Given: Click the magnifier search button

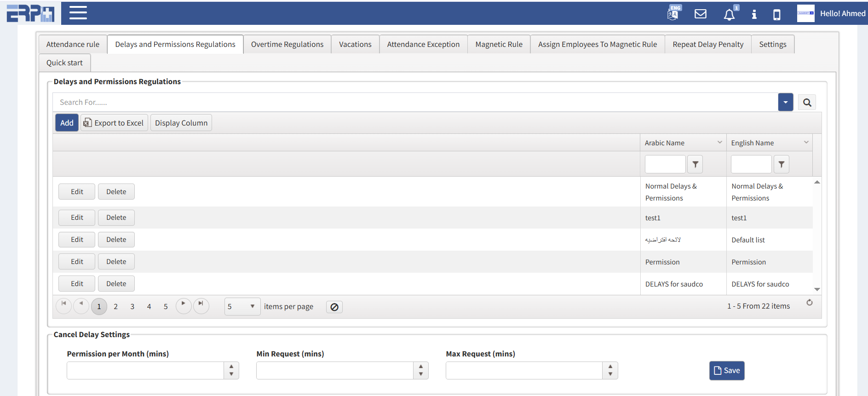Looking at the screenshot, I should coord(807,103).
